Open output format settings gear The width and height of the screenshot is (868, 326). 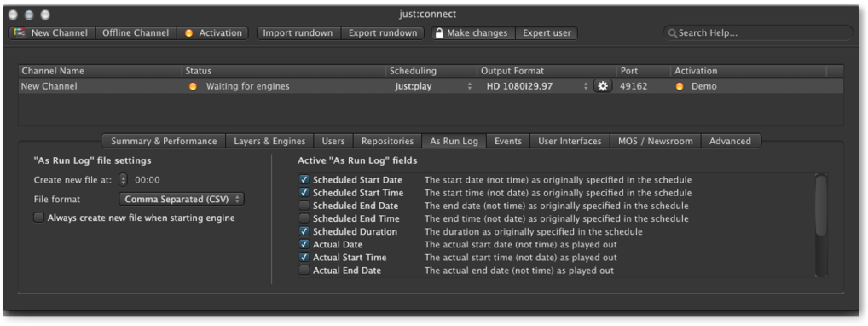pyautogui.click(x=603, y=86)
